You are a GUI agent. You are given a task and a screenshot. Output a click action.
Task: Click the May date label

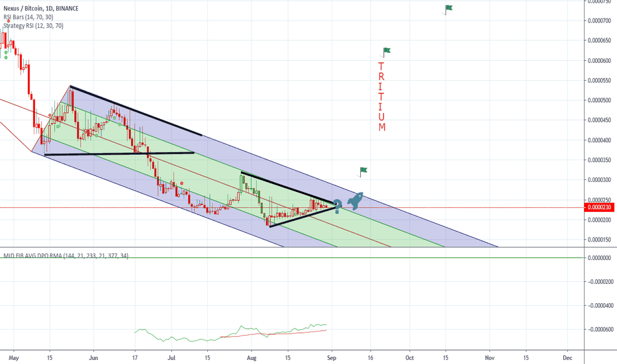14,357
